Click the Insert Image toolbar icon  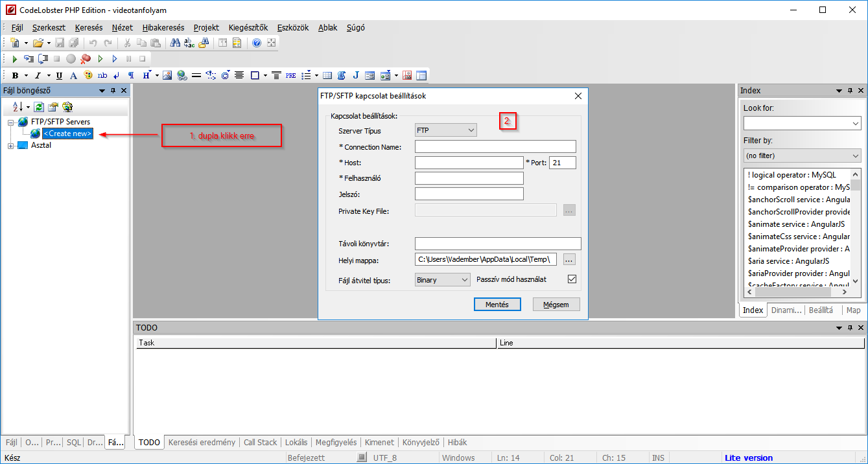167,75
